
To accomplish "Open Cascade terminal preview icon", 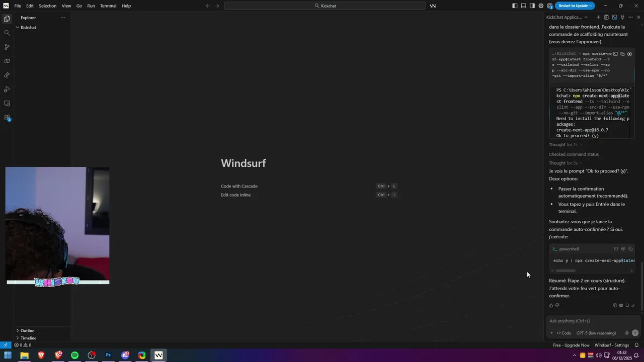I will click(x=614, y=17).
